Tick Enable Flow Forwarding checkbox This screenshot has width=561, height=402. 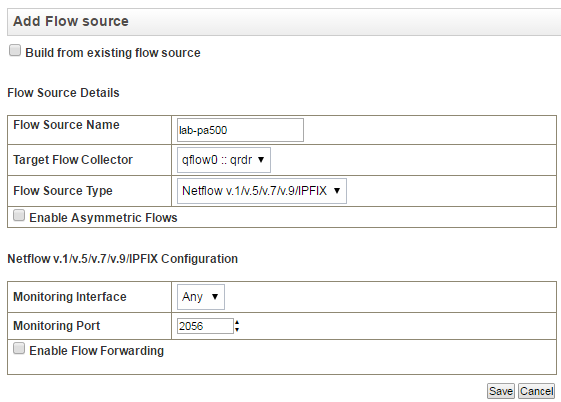coord(19,348)
